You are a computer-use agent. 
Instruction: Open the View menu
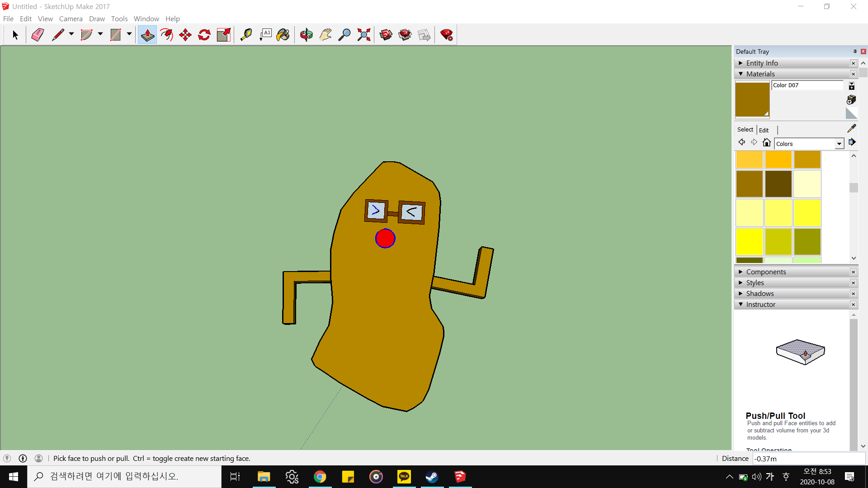pyautogui.click(x=45, y=19)
